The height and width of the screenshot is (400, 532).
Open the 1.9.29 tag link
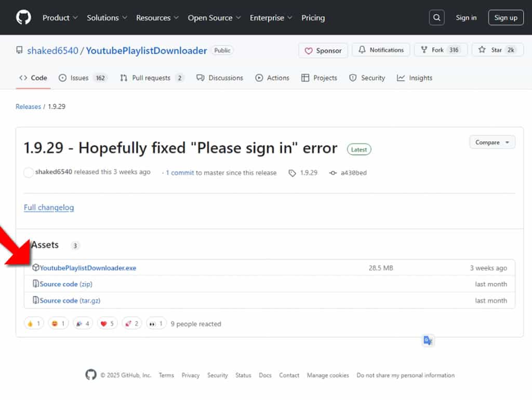(309, 173)
